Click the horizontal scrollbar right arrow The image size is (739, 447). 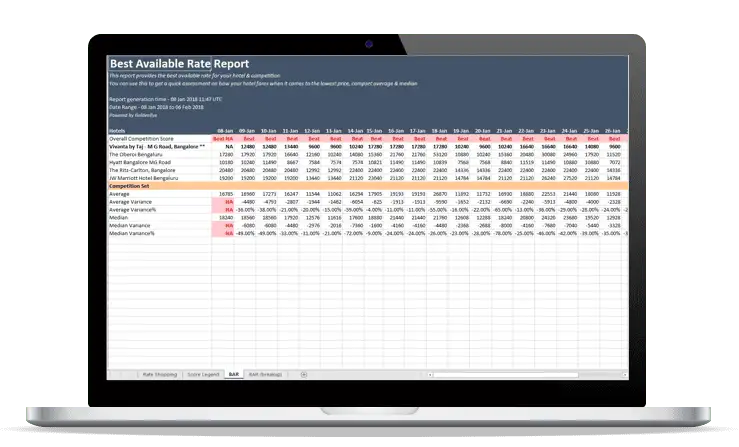pos(627,374)
